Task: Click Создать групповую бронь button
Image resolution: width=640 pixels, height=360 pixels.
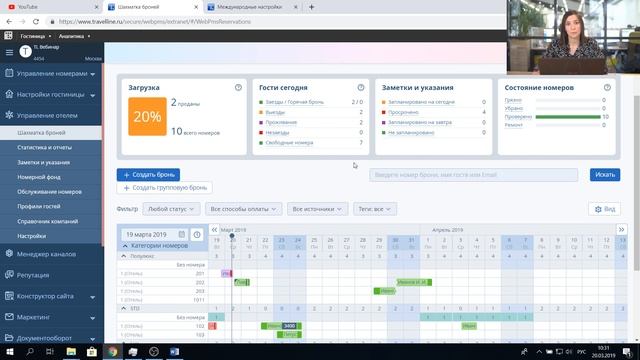Action: point(164,188)
